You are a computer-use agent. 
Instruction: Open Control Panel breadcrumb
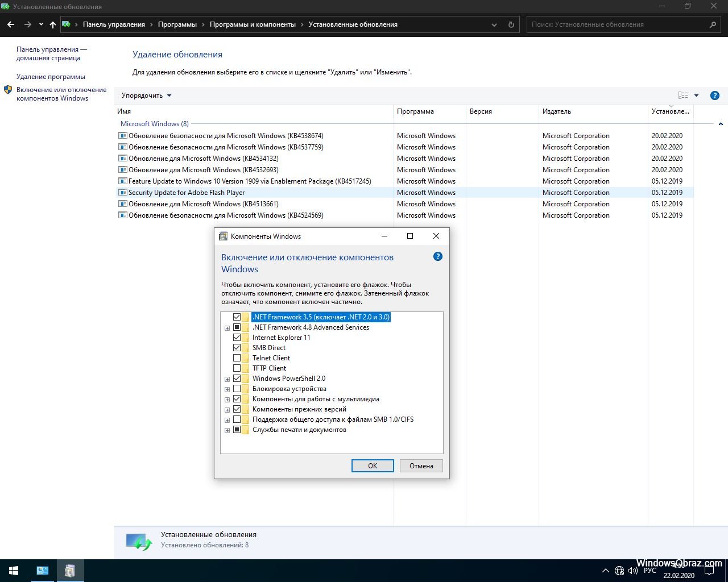tap(114, 24)
